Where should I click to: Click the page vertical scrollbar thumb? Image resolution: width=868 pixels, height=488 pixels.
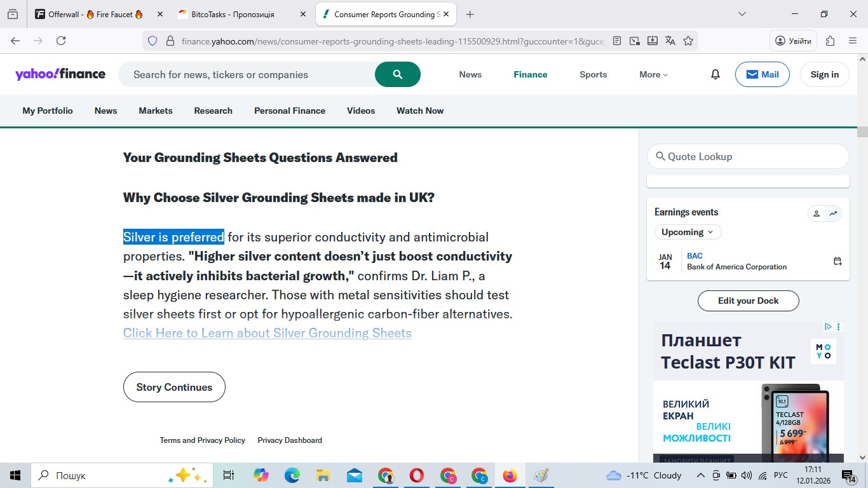[x=862, y=132]
